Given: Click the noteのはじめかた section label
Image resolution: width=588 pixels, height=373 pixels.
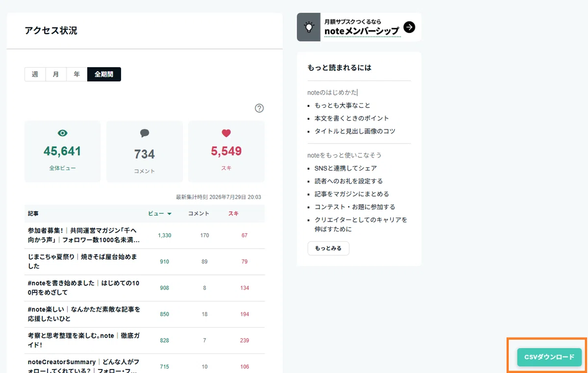Looking at the screenshot, I should point(332,93).
